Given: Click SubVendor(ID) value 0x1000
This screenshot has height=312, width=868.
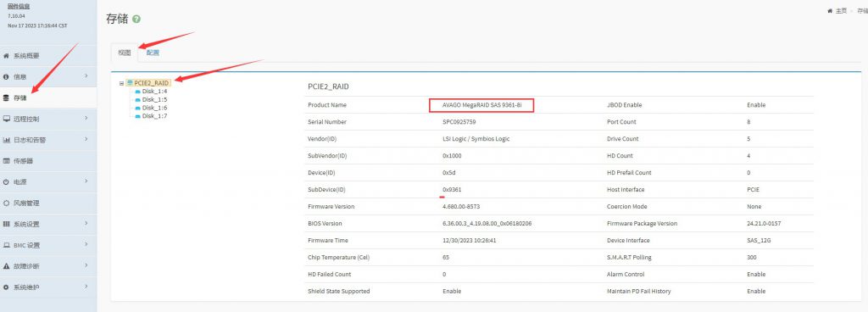Looking at the screenshot, I should (x=452, y=155).
